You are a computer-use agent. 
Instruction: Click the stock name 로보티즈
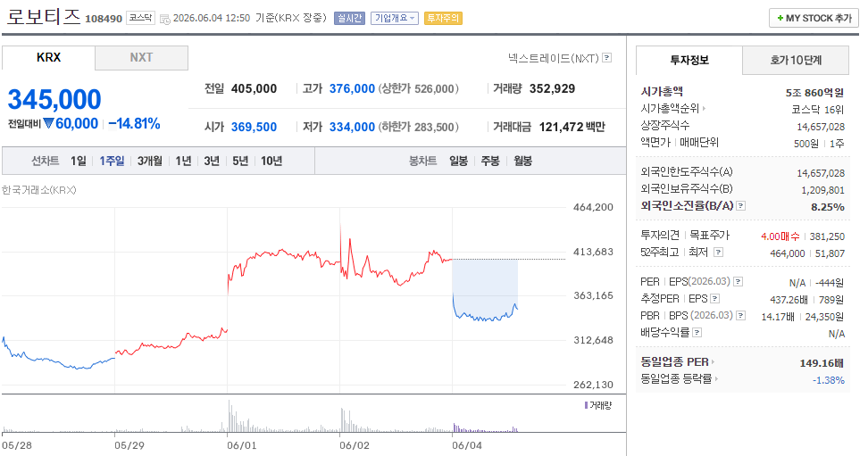tap(43, 15)
